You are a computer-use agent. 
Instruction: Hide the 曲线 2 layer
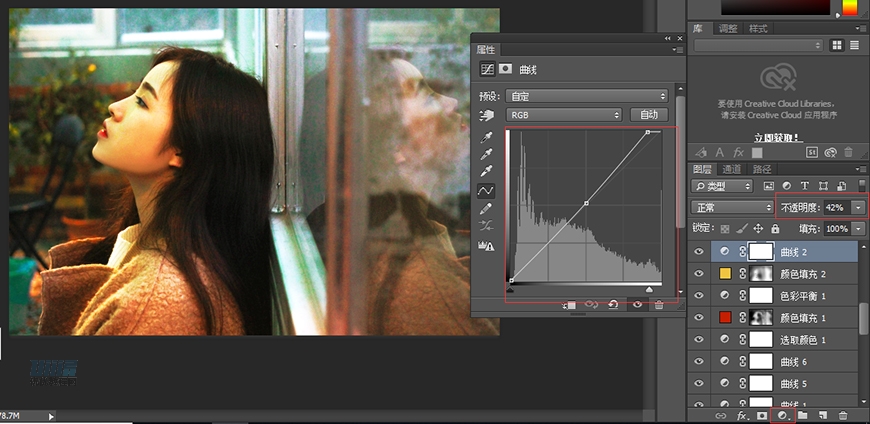[x=699, y=252]
